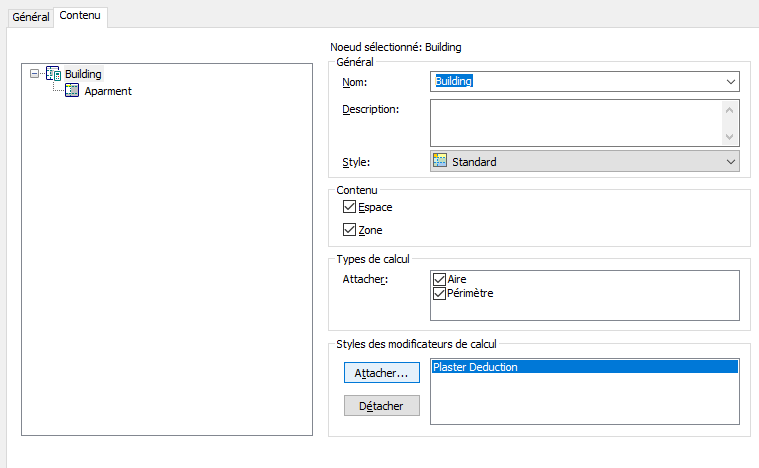
Task: Select the Contenu tab
Action: [80, 16]
